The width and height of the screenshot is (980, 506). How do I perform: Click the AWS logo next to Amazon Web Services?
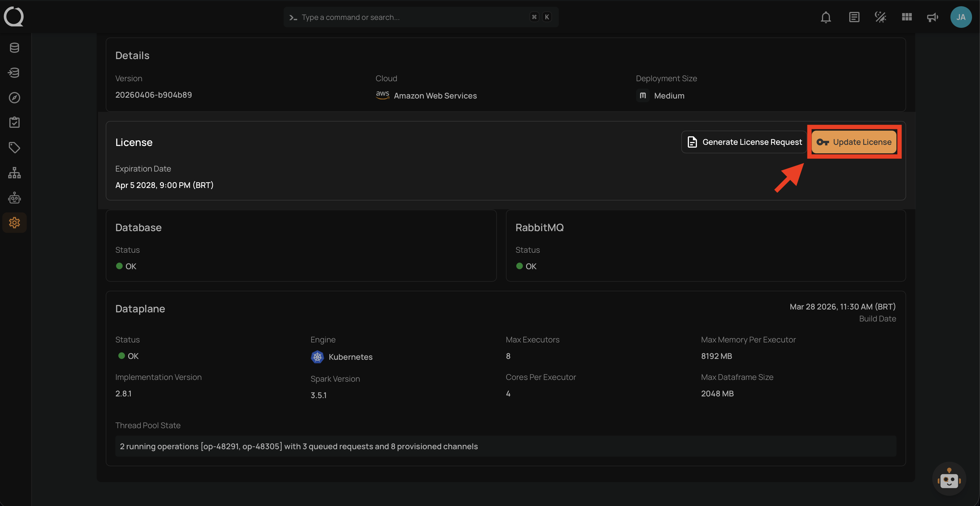(382, 95)
